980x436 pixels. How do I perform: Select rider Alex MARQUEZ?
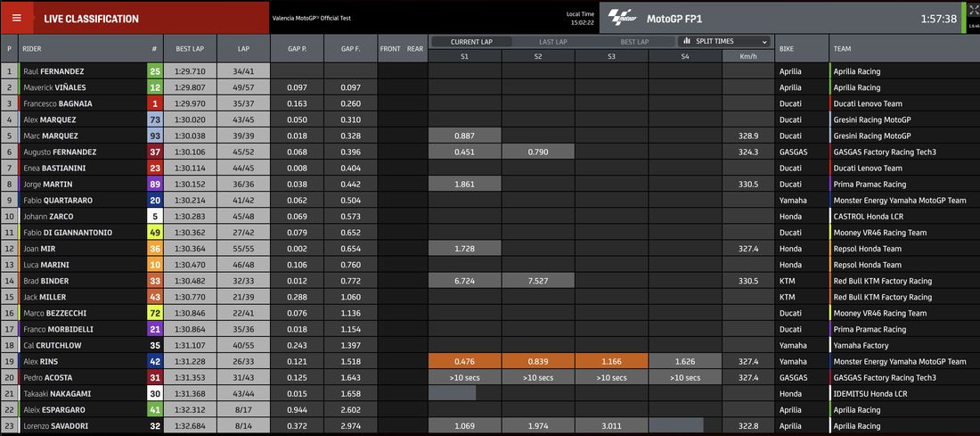pos(50,119)
